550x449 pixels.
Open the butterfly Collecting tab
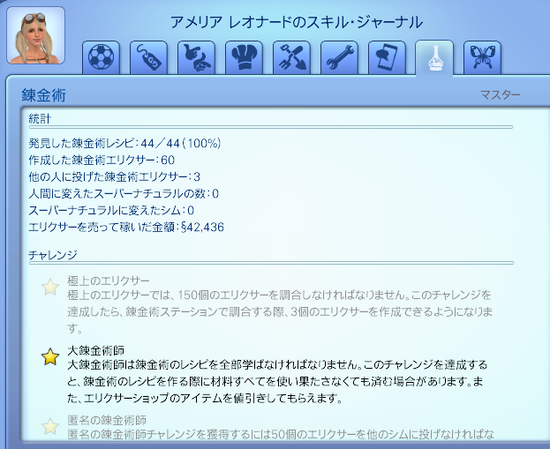click(x=482, y=58)
